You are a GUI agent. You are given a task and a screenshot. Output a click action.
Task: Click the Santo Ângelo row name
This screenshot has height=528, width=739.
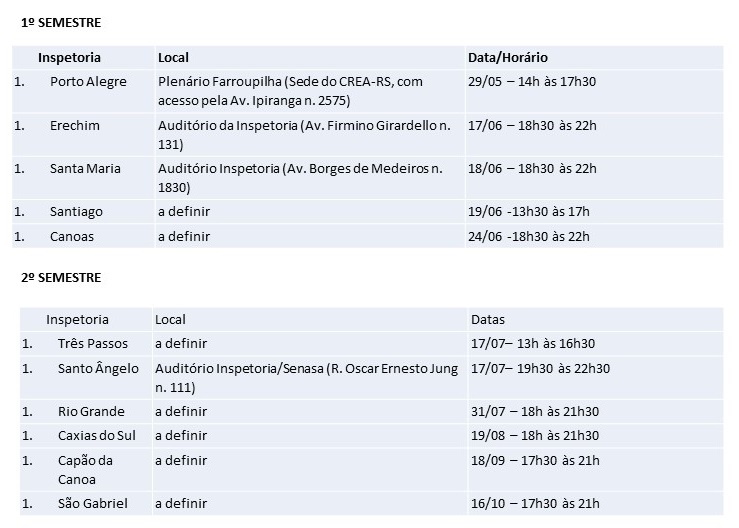(98, 368)
